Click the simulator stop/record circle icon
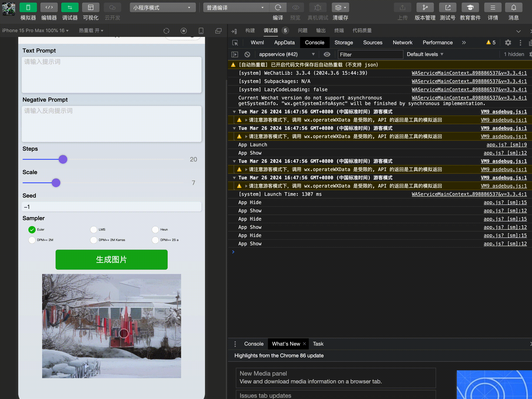Viewport: 532px width, 399px height. pyautogui.click(x=184, y=31)
